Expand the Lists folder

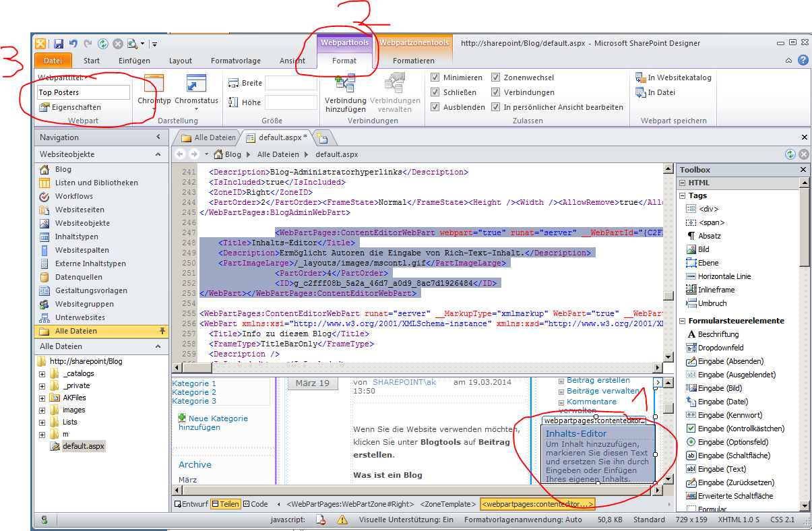click(x=42, y=422)
